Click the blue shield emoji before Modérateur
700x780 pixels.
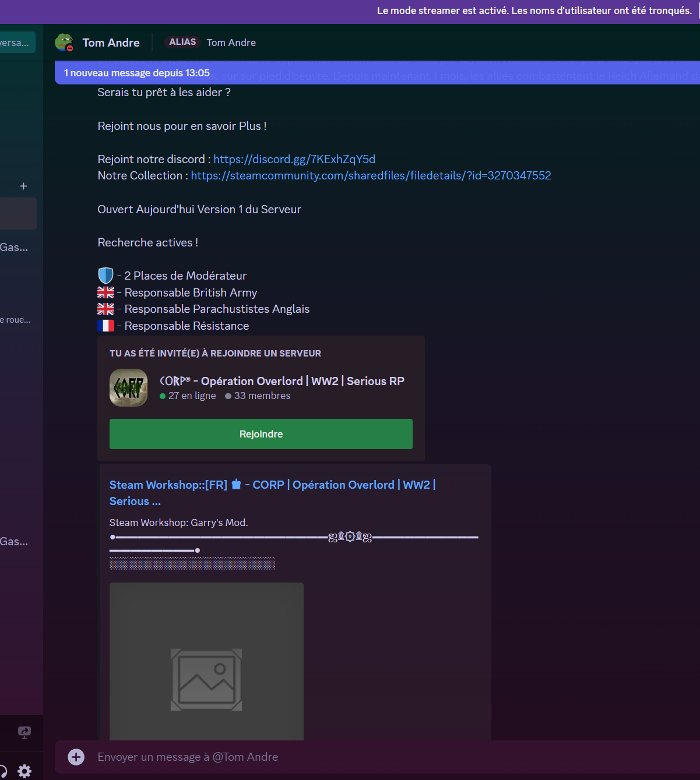tap(105, 276)
